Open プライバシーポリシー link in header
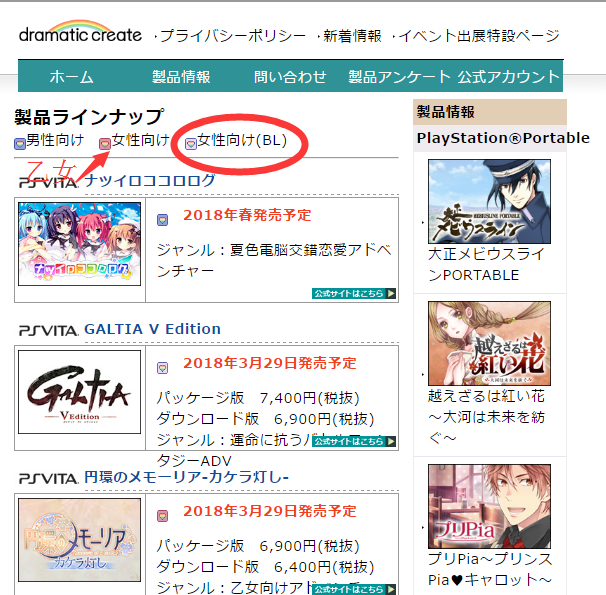The image size is (606, 595). [x=233, y=36]
